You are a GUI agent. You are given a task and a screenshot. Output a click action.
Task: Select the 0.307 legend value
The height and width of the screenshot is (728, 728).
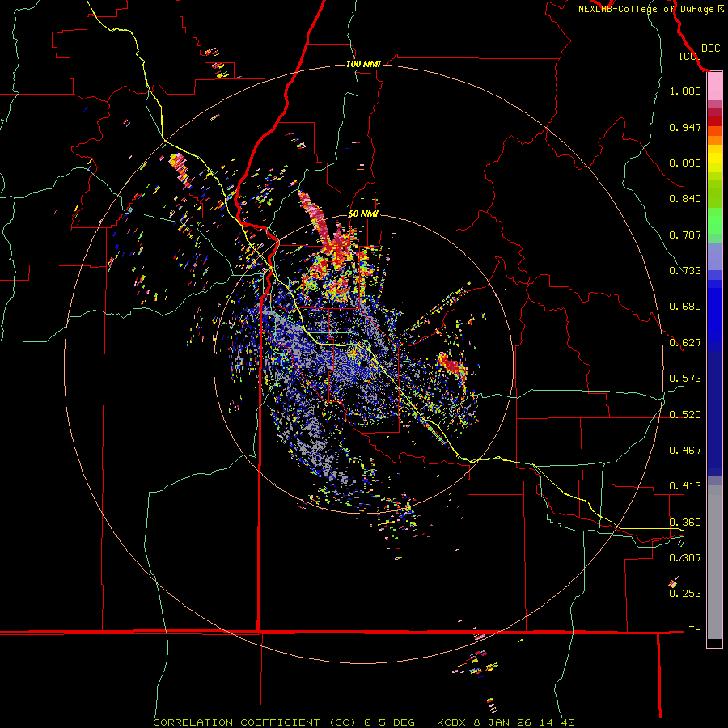click(685, 558)
